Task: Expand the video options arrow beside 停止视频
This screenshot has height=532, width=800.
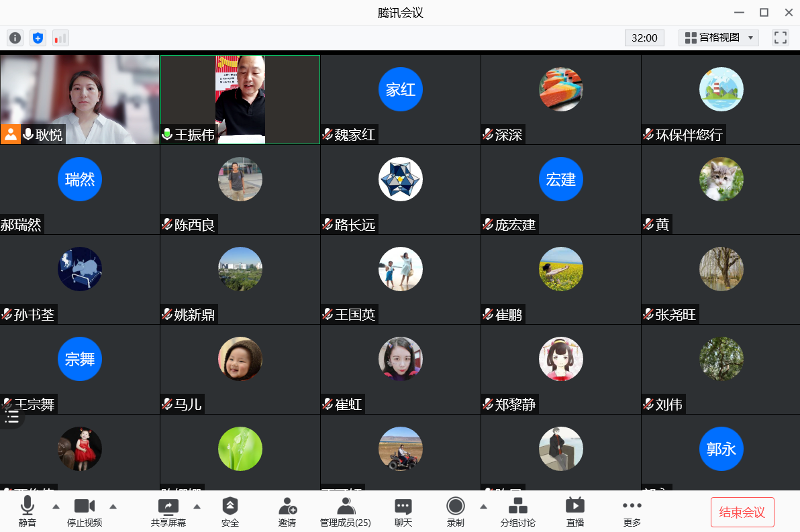Action: (113, 507)
